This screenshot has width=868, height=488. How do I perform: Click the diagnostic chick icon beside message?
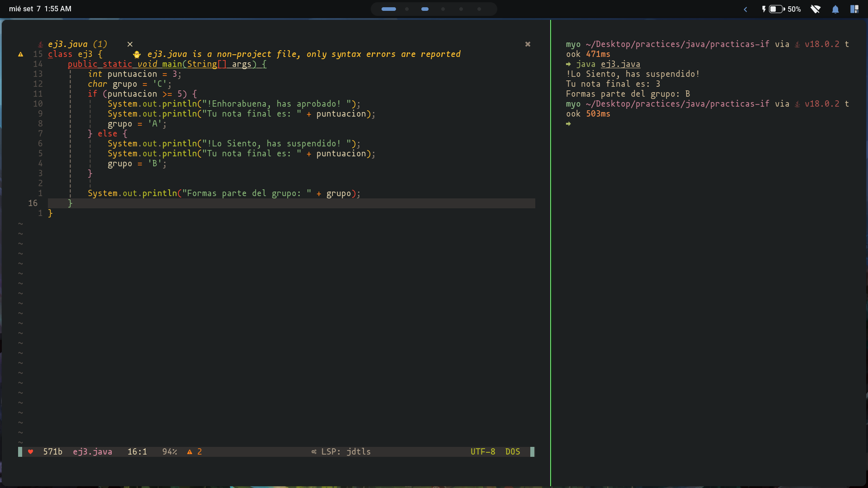pyautogui.click(x=137, y=54)
